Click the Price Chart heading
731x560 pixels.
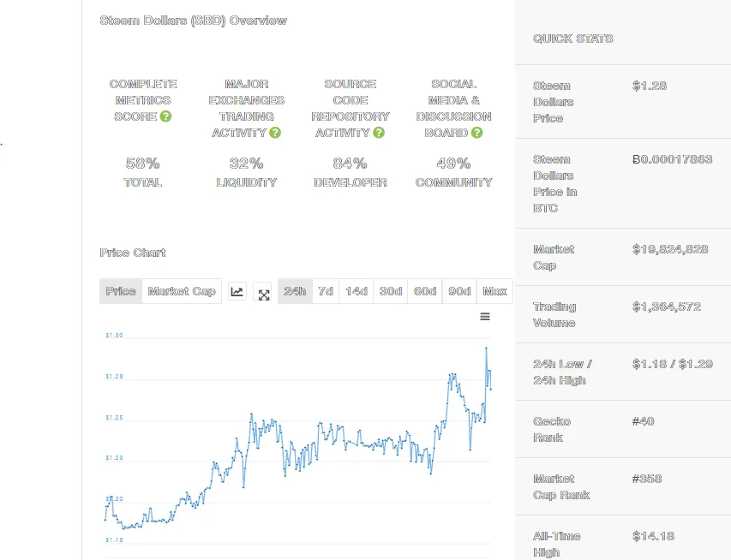pos(133,253)
